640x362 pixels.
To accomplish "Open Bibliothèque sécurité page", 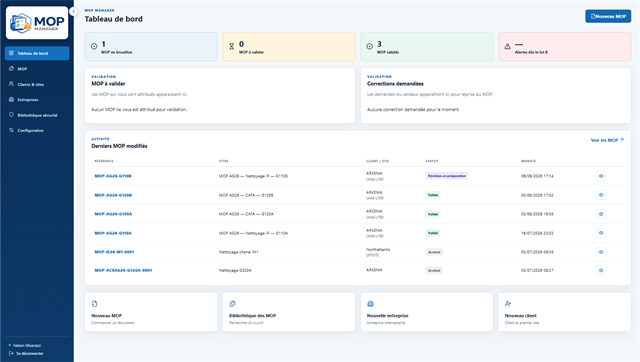I will [37, 115].
